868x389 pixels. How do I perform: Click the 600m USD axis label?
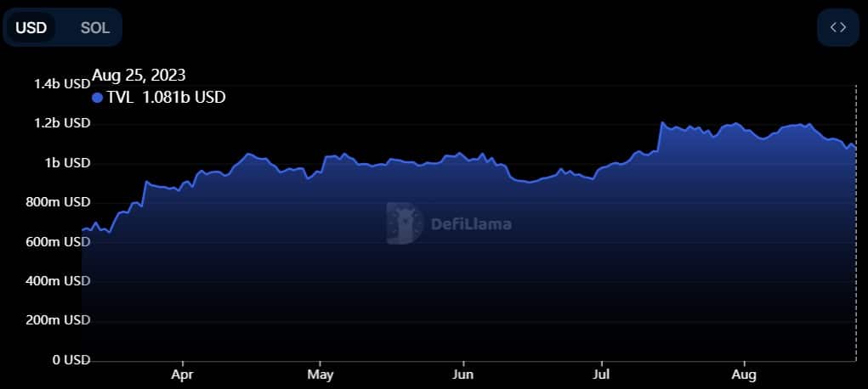pos(59,242)
